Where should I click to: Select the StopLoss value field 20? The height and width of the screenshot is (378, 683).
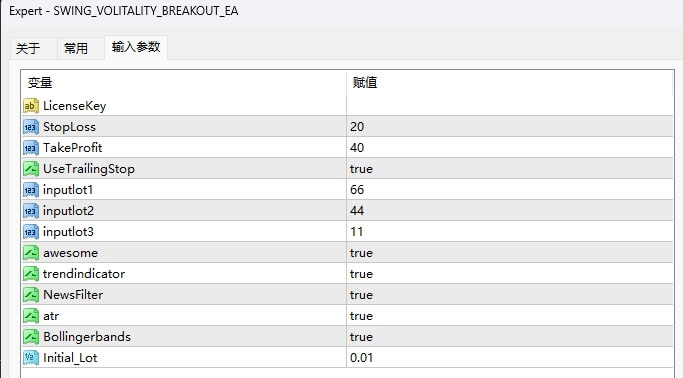click(510, 127)
